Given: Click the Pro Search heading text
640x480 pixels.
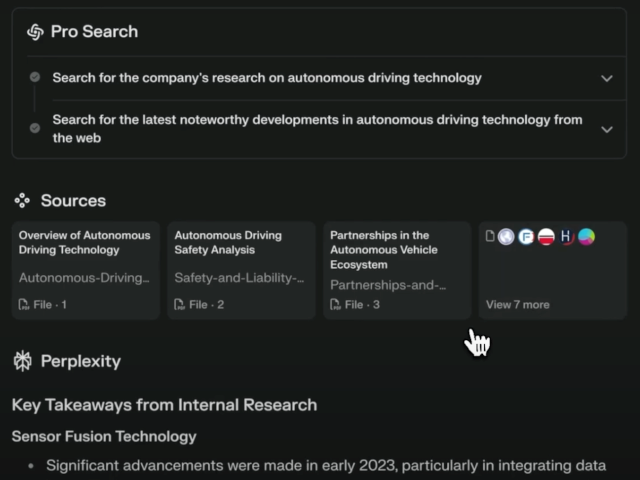Looking at the screenshot, I should click(94, 32).
